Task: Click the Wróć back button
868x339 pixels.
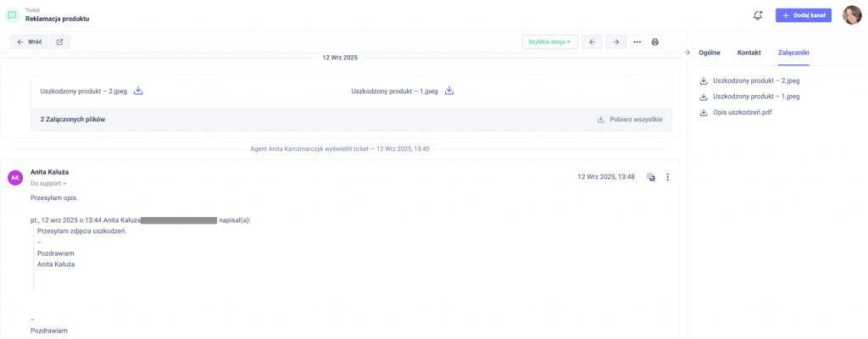Action: click(29, 42)
